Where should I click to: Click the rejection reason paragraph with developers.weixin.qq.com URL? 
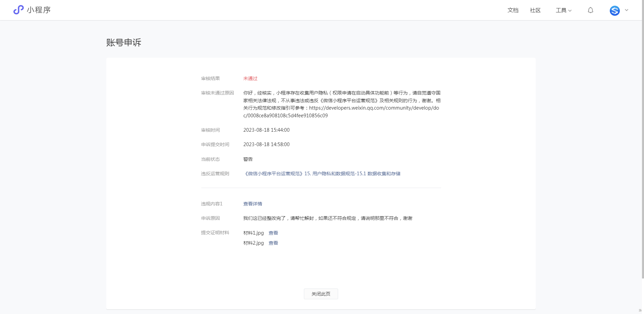[x=342, y=104]
